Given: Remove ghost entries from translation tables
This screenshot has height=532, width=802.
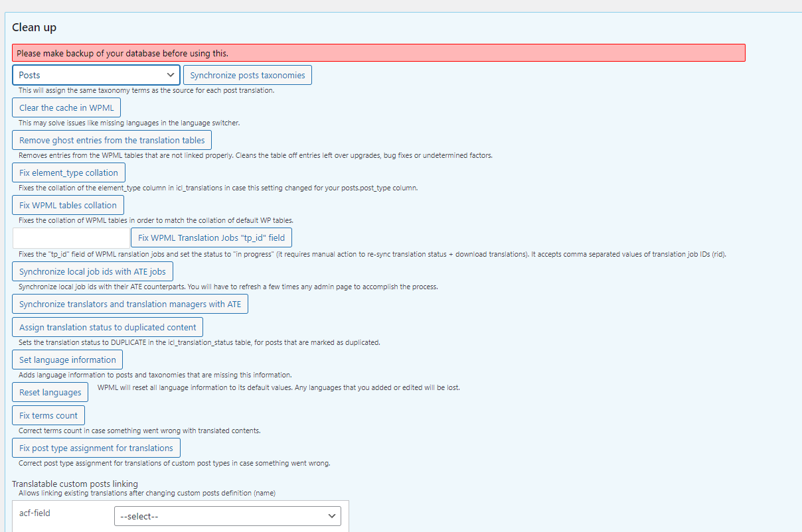Looking at the screenshot, I should click(112, 140).
